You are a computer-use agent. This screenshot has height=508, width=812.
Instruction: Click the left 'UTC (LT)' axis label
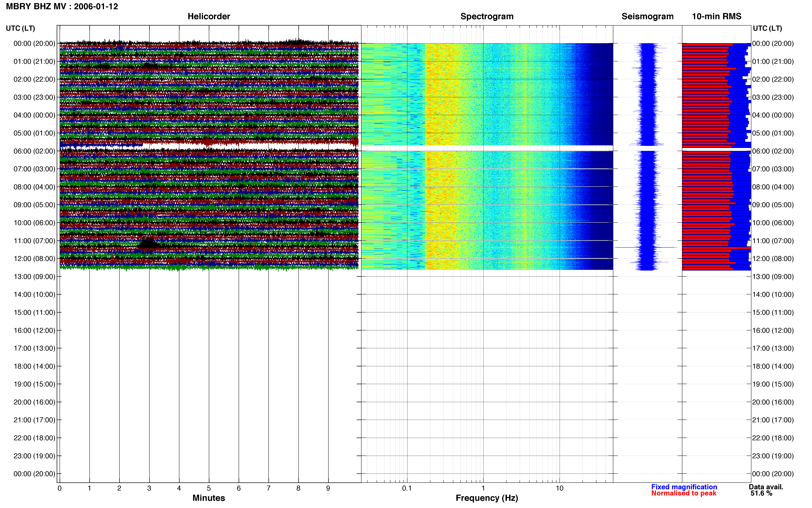pos(21,28)
